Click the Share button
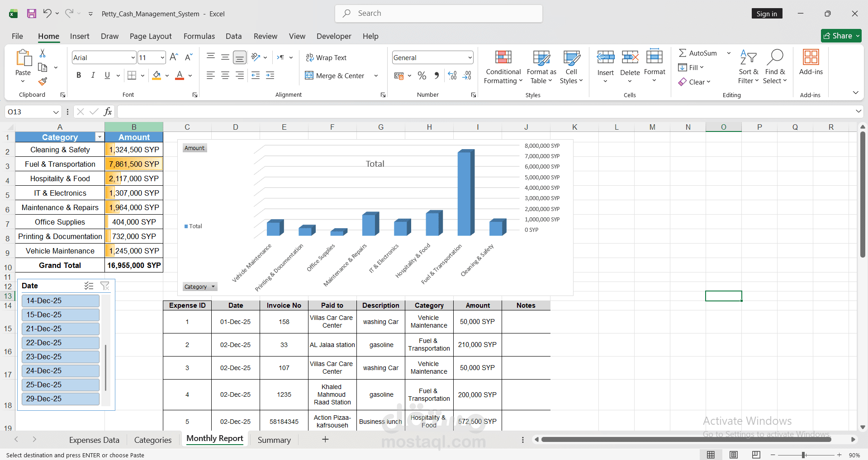This screenshot has height=460, width=868. 840,36
